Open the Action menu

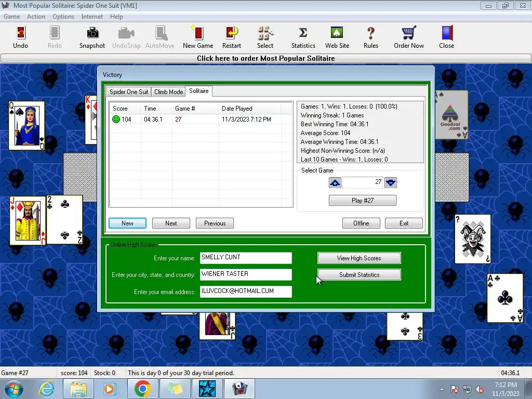click(36, 17)
